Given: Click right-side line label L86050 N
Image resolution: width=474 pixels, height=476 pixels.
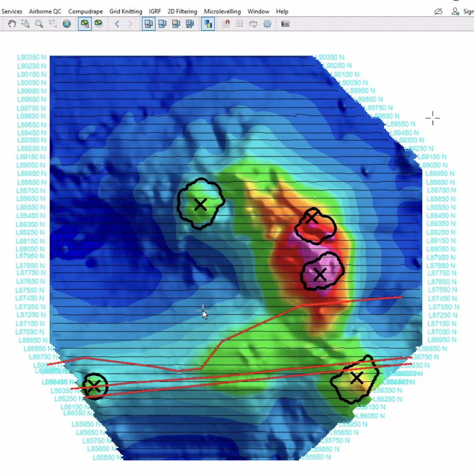Looking at the screenshot, I should point(370,415).
